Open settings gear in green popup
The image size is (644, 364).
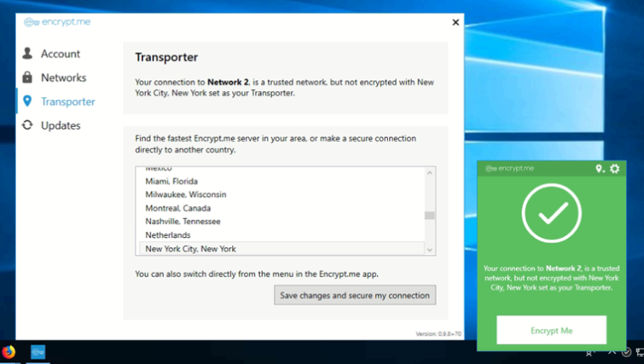click(615, 168)
